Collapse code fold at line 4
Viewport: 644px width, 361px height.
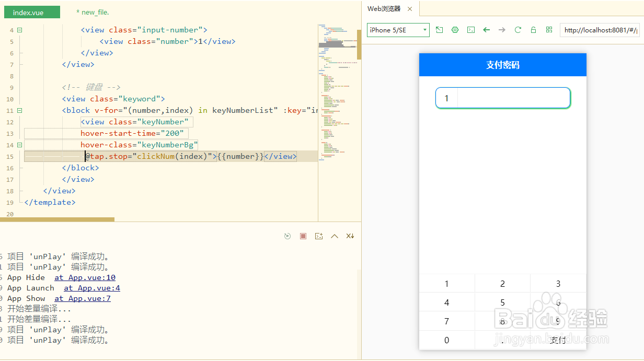click(19, 30)
